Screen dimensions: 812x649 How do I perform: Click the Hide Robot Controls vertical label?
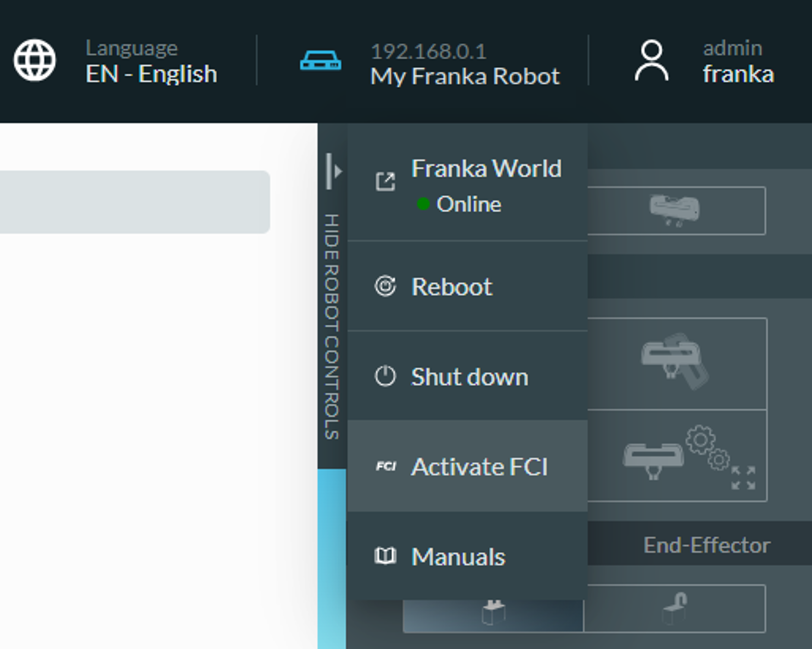coord(332,326)
